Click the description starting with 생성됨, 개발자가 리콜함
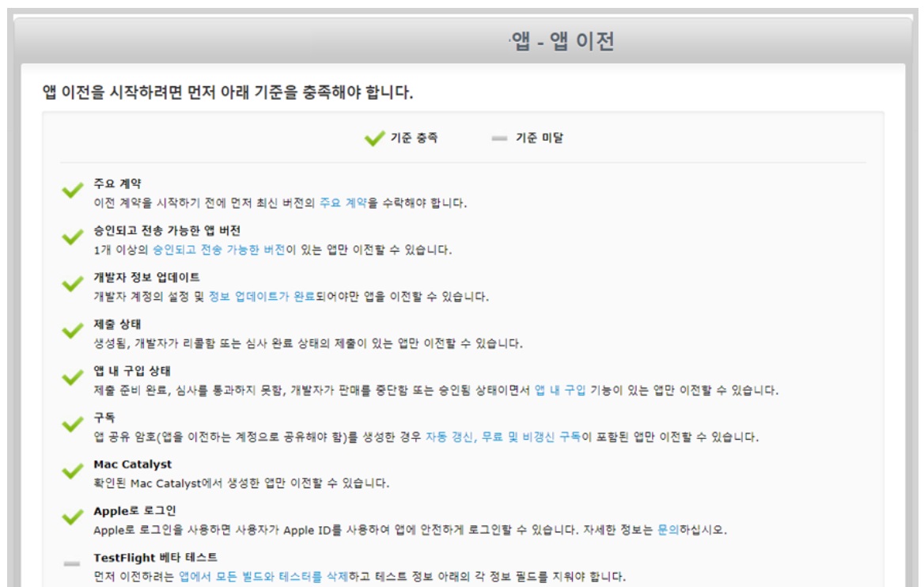Viewport: 924px width, 587px height. point(309,343)
